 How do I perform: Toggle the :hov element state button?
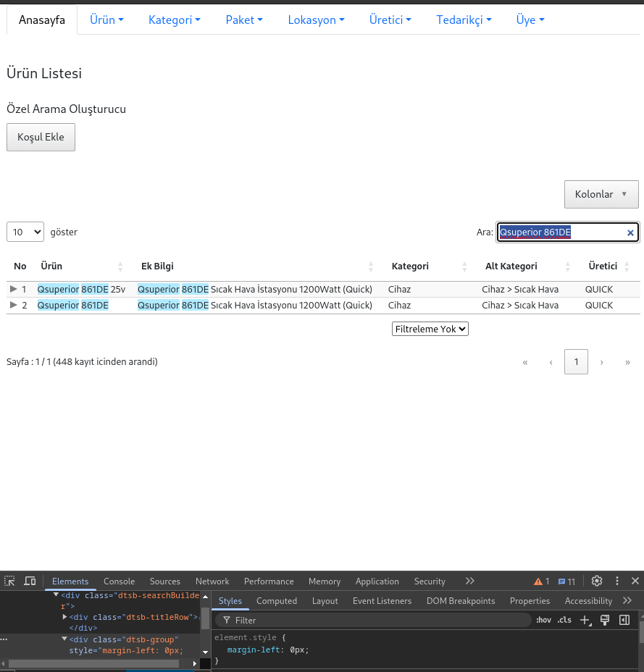(x=543, y=620)
